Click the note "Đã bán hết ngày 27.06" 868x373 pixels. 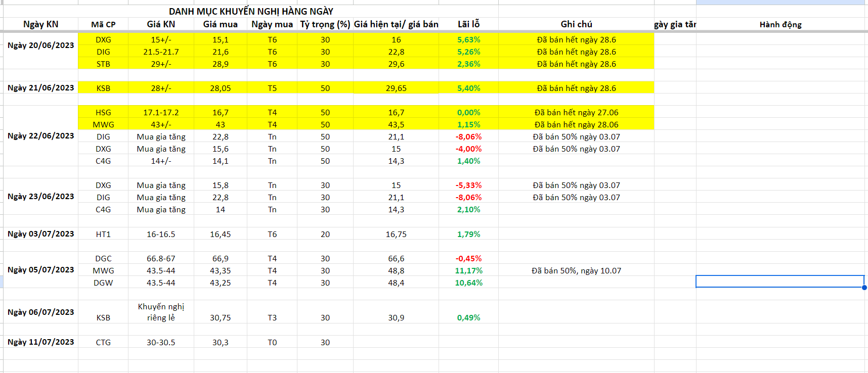(x=576, y=112)
